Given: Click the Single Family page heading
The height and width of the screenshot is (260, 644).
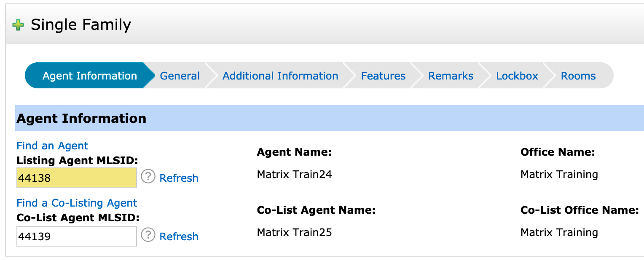Looking at the screenshot, I should click(80, 24).
